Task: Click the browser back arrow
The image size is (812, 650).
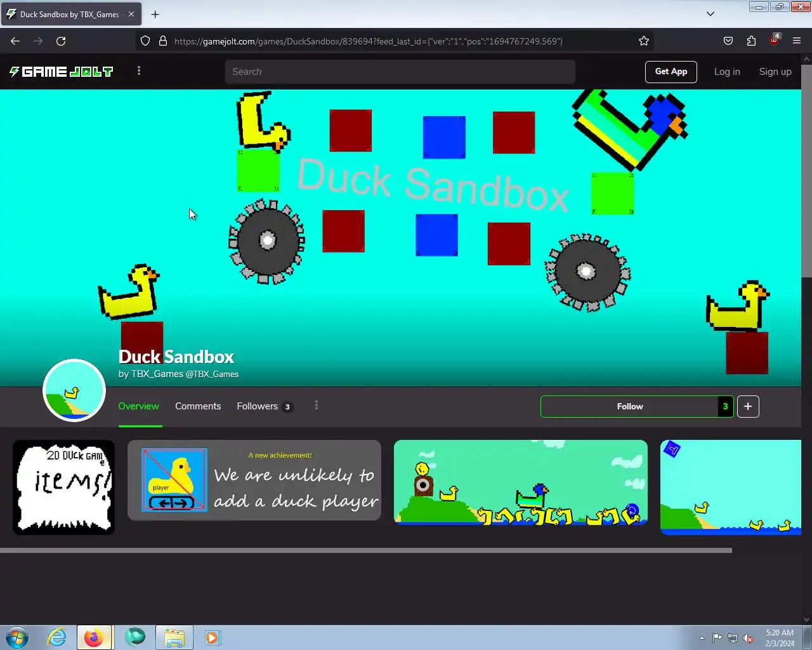Action: point(15,41)
